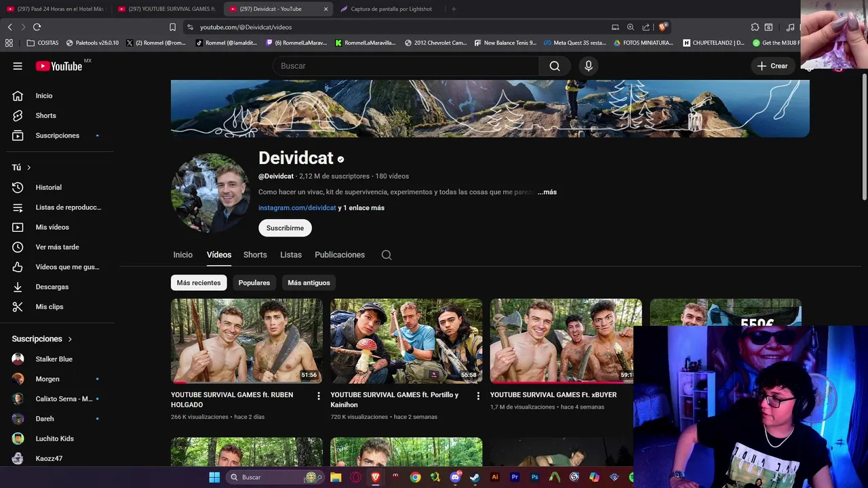
Task: Open Brave Shields lion icon
Action: coord(663,27)
